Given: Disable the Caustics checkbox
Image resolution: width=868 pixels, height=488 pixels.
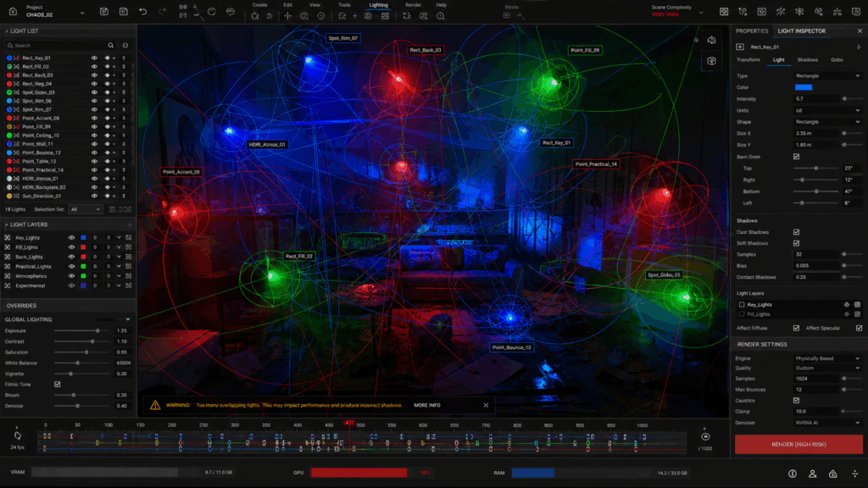Looking at the screenshot, I should (796, 400).
